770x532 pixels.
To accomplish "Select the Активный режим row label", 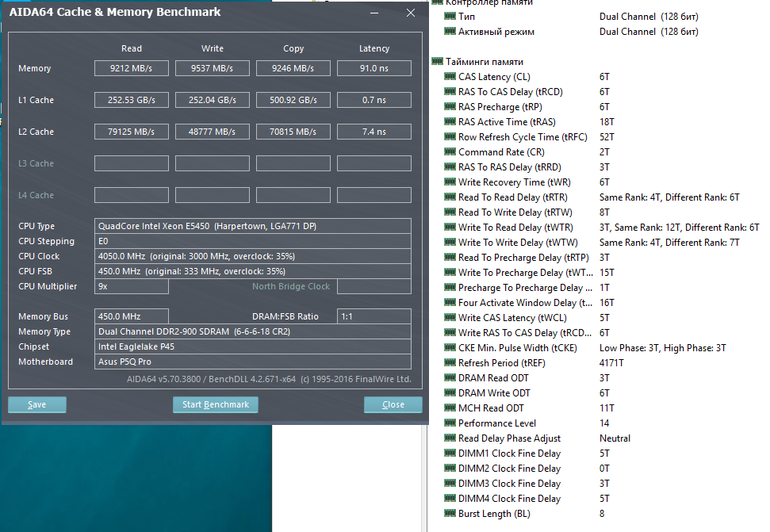I will pyautogui.click(x=496, y=32).
